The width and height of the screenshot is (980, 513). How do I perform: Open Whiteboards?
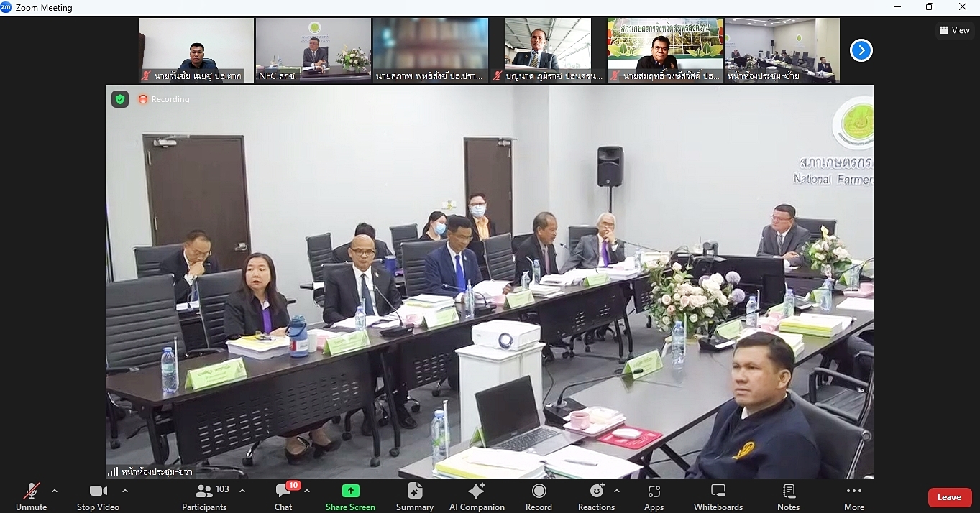tap(718, 496)
